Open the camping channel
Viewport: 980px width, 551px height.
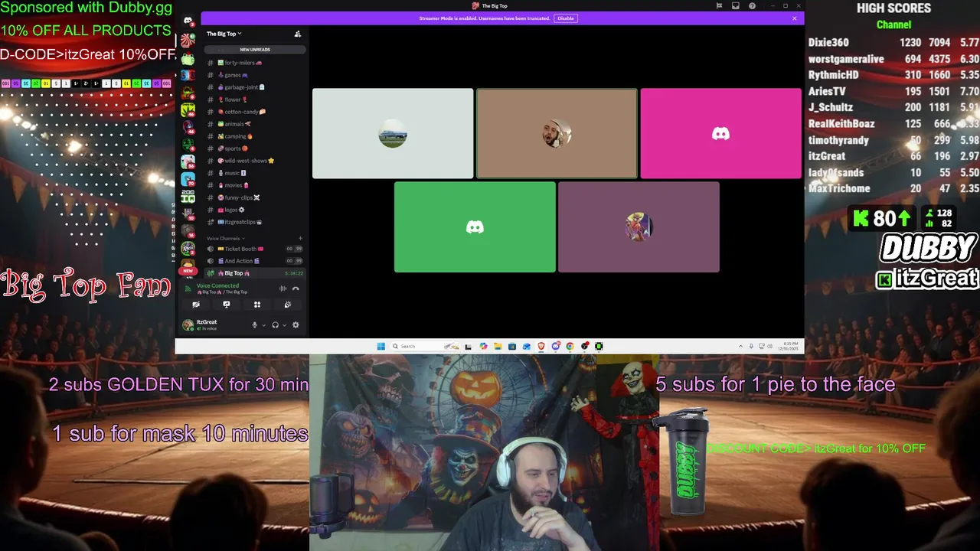pos(255,136)
